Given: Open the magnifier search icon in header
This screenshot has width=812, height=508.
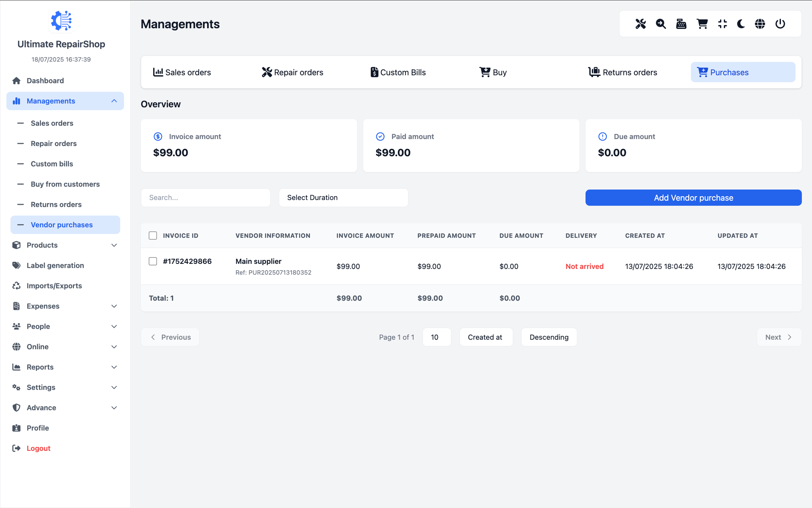Looking at the screenshot, I should pyautogui.click(x=661, y=24).
